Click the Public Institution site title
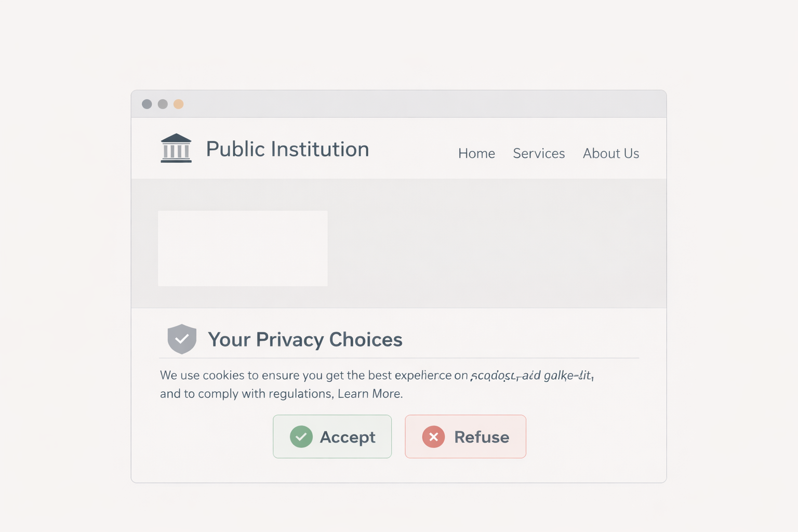Screen dimensions: 798x532 point(287,149)
